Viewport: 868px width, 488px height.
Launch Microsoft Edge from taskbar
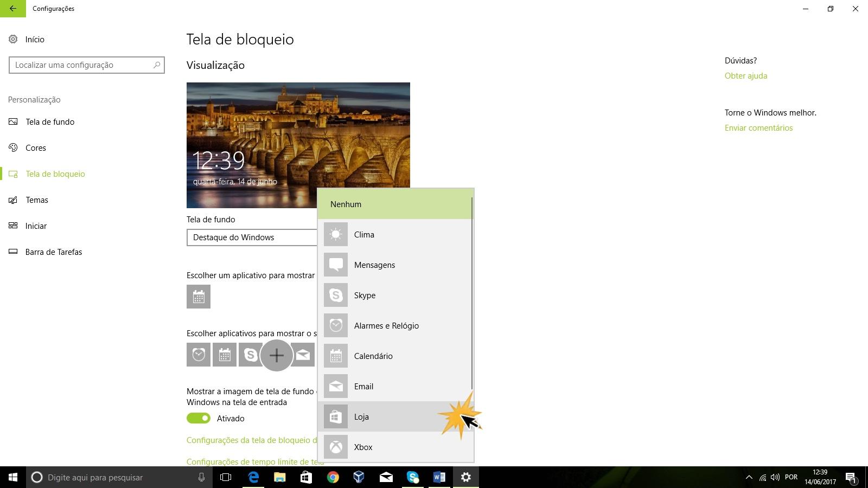coord(253,477)
